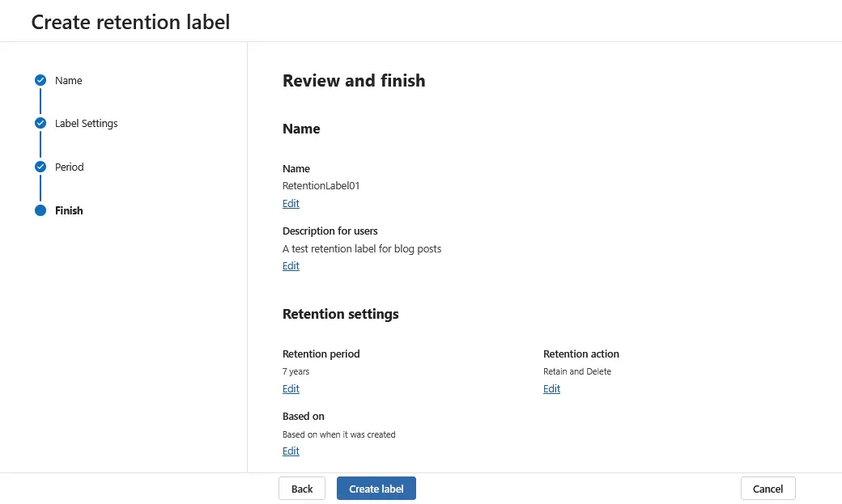Cancel the retention label creation
Screen dimensions: 842x504
coord(767,488)
